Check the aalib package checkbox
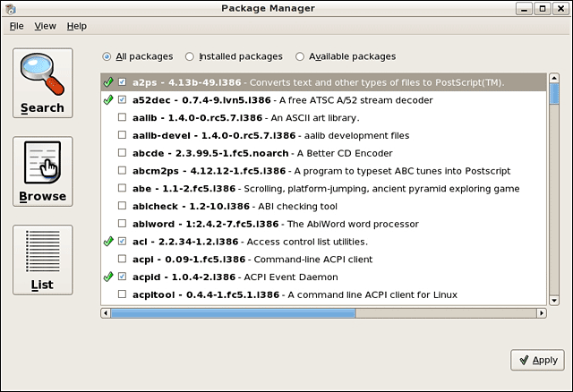 (122, 117)
